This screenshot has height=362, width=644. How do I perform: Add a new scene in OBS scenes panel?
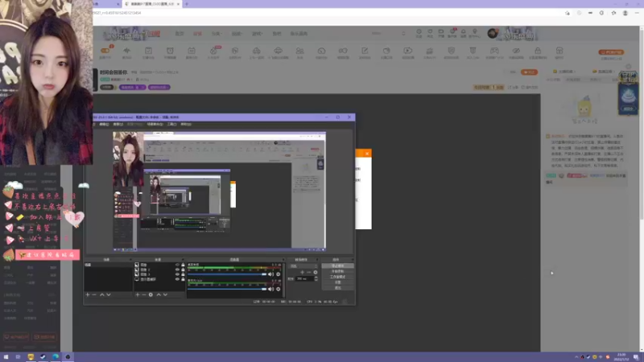coord(88,294)
